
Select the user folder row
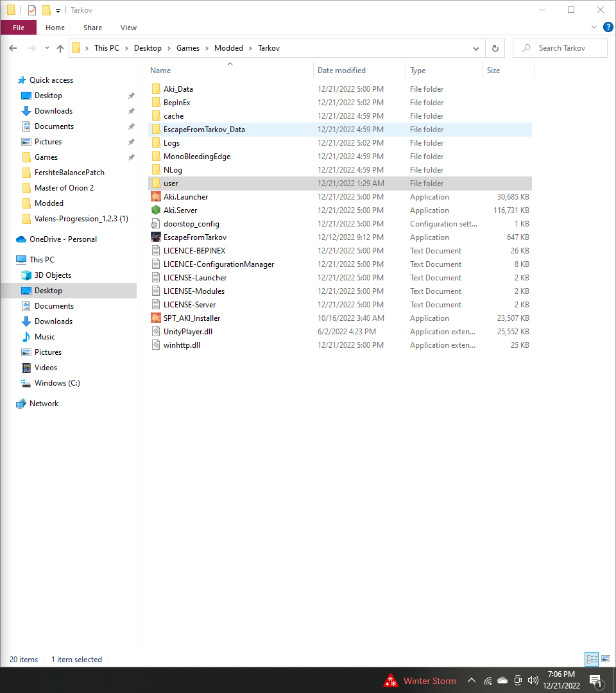click(x=340, y=184)
